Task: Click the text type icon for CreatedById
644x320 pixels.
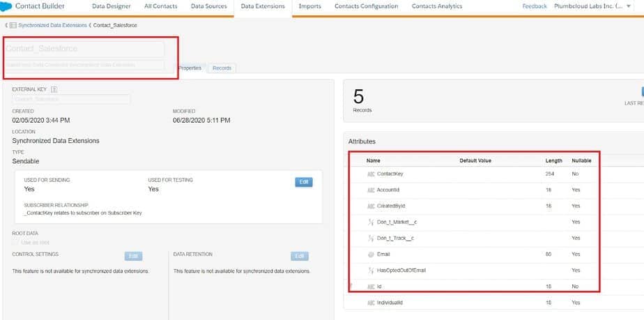Action: (371, 206)
